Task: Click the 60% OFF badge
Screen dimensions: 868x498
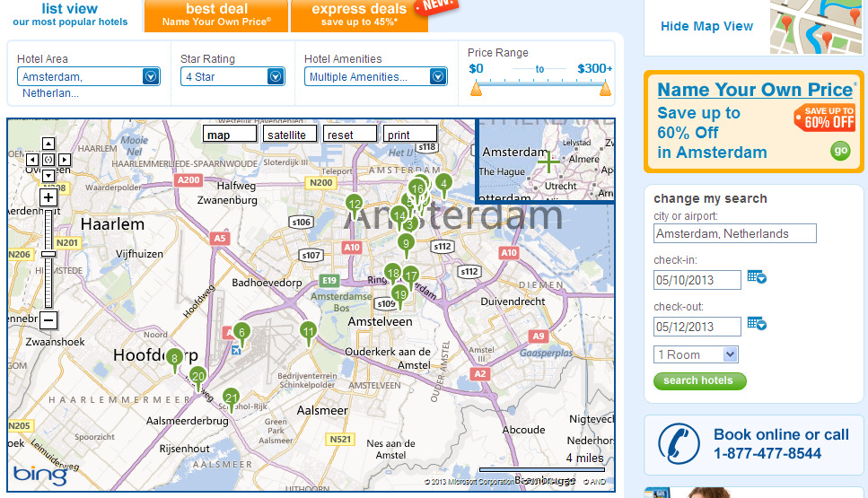Action: click(x=825, y=118)
